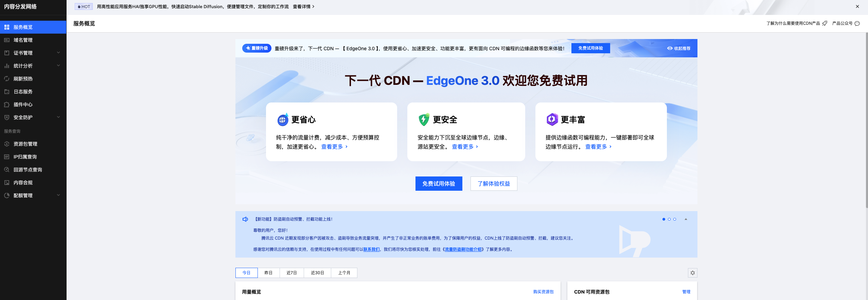The image size is (868, 300).
Task: Click the 产品公众号 chat icon
Action: 857,23
